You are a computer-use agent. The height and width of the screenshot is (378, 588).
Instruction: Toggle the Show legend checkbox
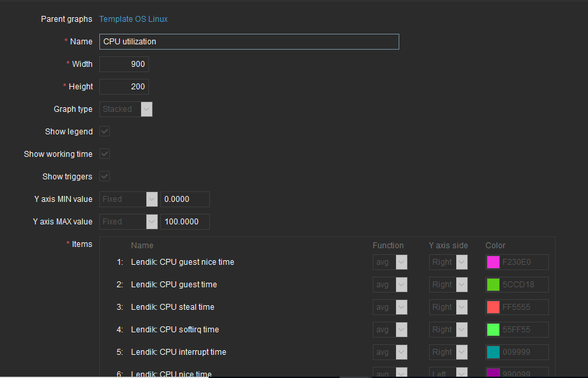tap(105, 132)
